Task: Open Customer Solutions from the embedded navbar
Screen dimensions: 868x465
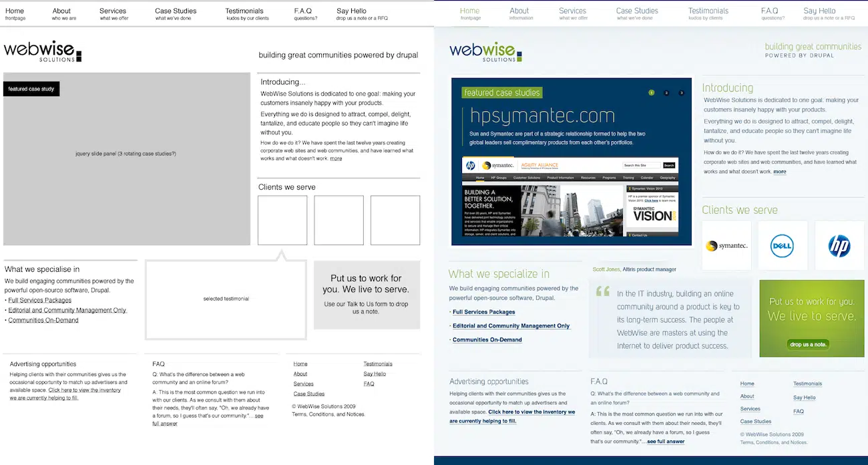Action: [527, 178]
